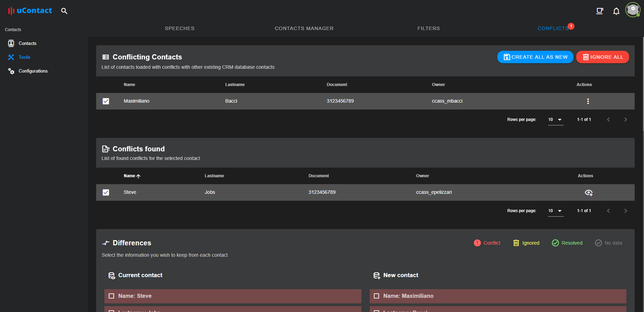Screen dimensions: 644x312
Task: Click the green Resolved check legend icon
Action: click(x=555, y=243)
